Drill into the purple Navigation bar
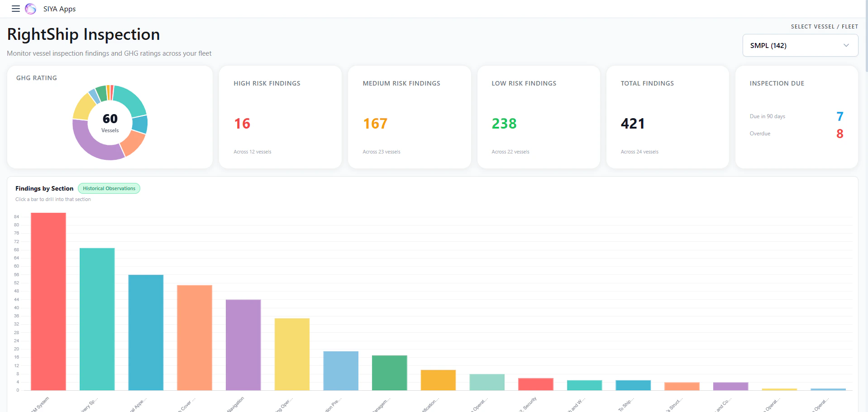Image resolution: width=868 pixels, height=412 pixels. [243, 345]
